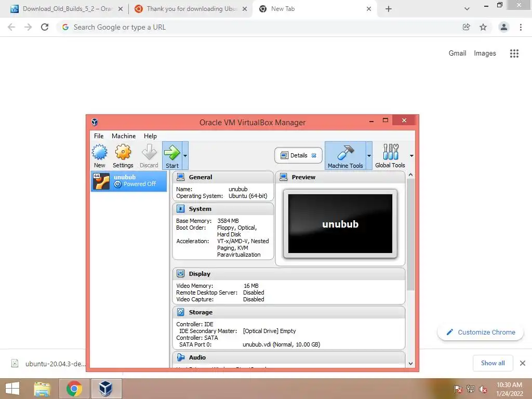Close the Ubuntu download tab

pyautogui.click(x=245, y=9)
